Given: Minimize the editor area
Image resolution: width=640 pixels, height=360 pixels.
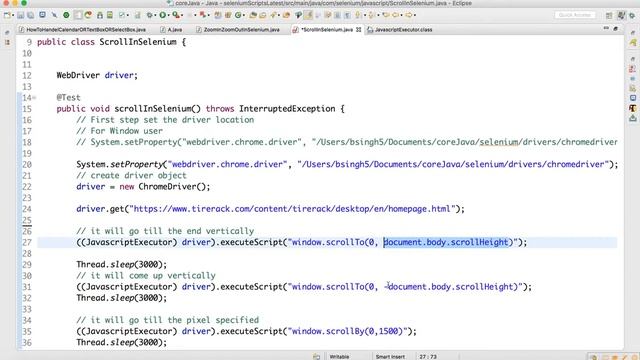Looking at the screenshot, I should point(606,28).
